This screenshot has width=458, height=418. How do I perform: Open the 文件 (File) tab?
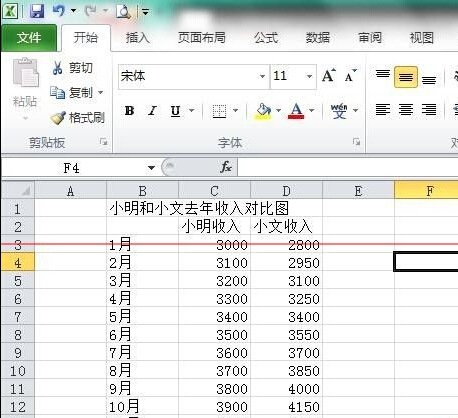pyautogui.click(x=29, y=37)
